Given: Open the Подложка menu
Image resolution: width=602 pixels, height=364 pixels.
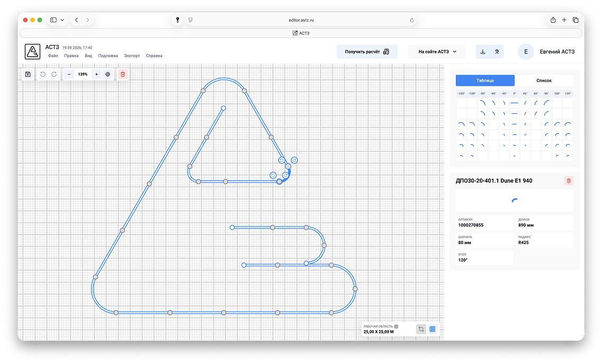Looking at the screenshot, I should 108,56.
